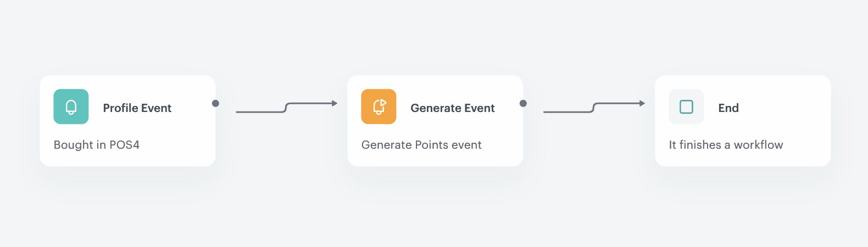868x247 pixels.
Task: Select connector line leaving Profile Event
Action: click(286, 108)
